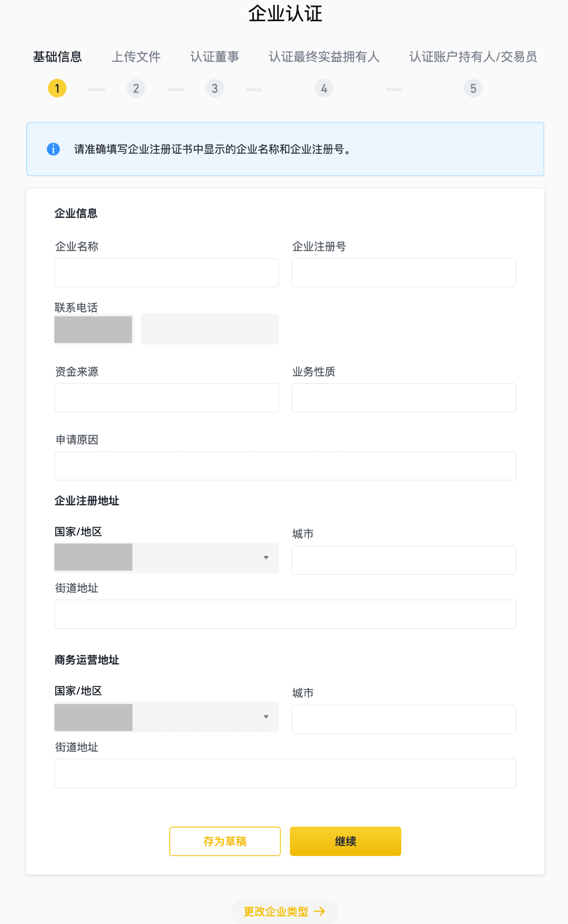
Task: Open the 上传文件 tab
Action: [x=136, y=57]
